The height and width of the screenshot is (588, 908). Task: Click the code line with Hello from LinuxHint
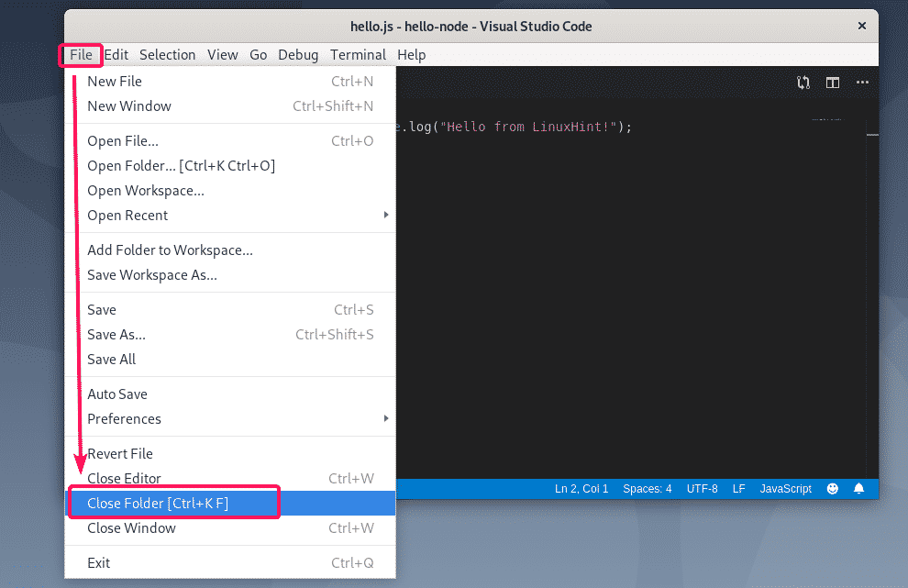pyautogui.click(x=515, y=127)
